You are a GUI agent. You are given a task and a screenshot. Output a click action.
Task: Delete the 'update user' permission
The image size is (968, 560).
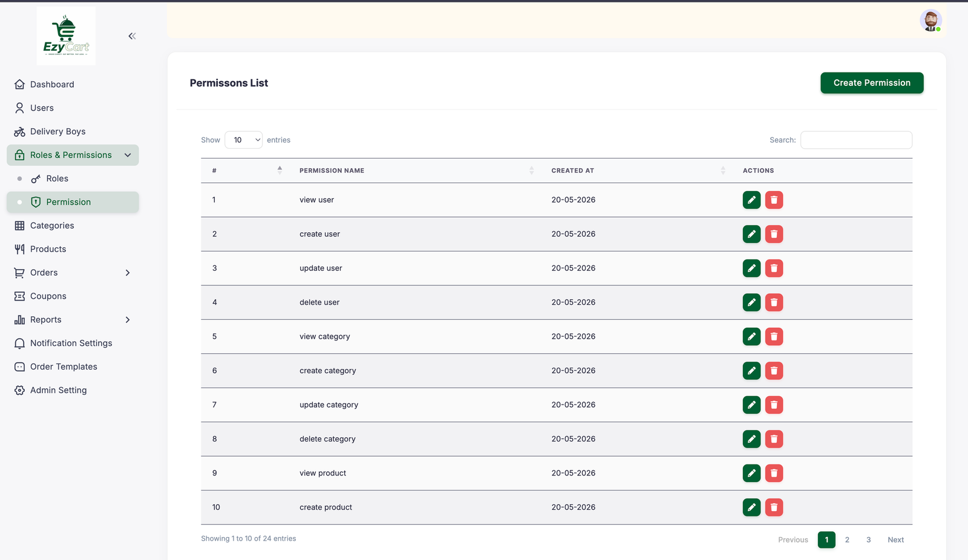(x=774, y=269)
